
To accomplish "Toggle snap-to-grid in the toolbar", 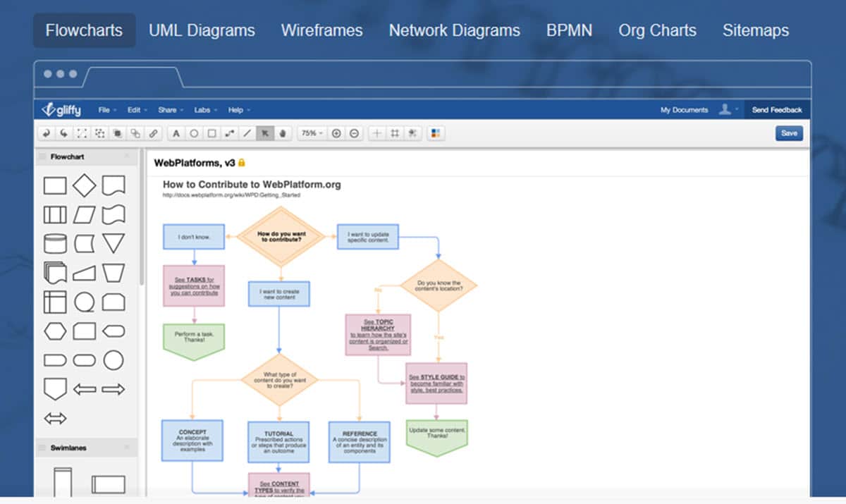I will tap(413, 133).
